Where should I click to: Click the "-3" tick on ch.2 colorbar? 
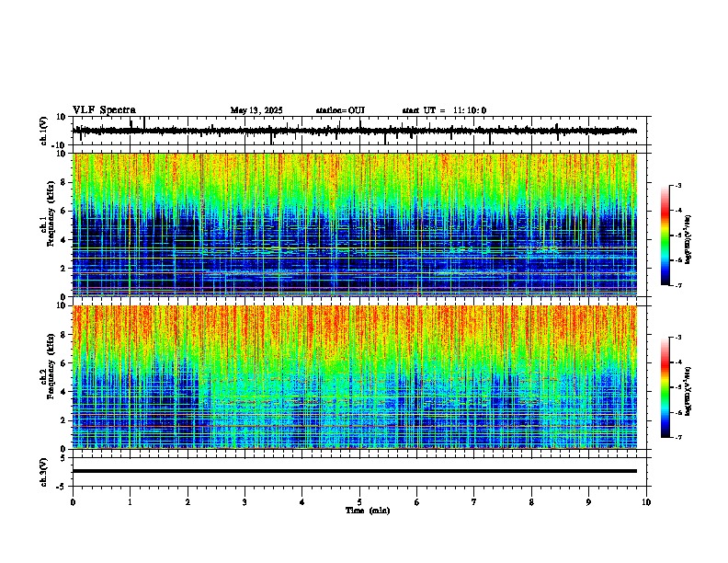pos(677,338)
